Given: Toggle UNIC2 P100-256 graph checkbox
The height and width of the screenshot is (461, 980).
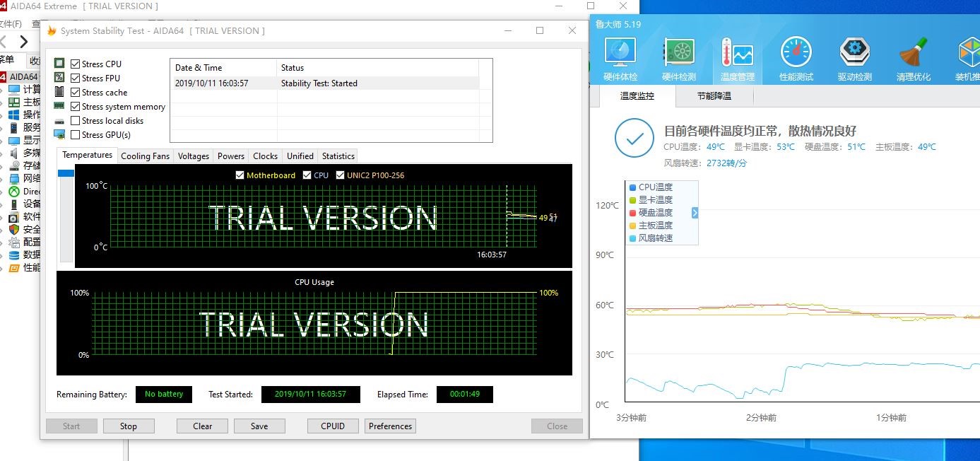Looking at the screenshot, I should pyautogui.click(x=340, y=175).
